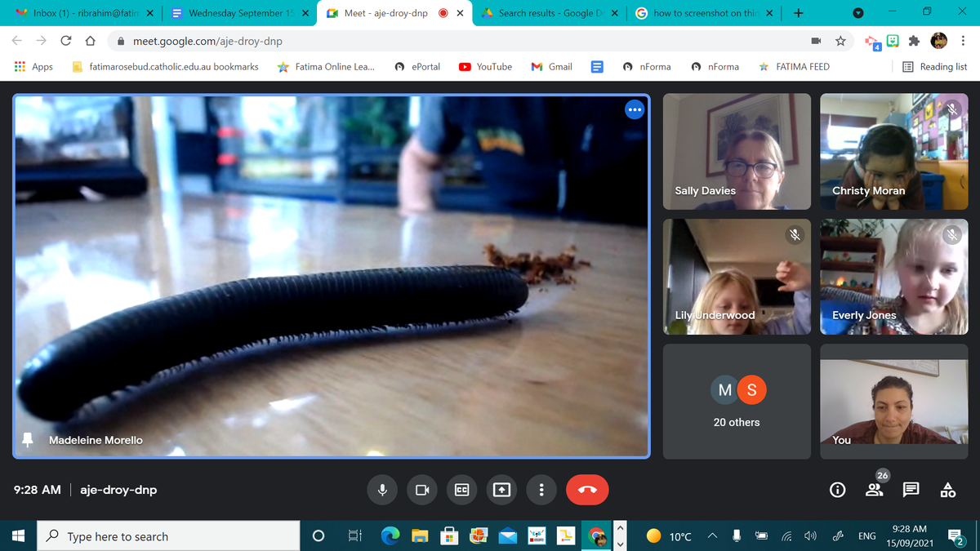Show everyone participants list

[874, 490]
